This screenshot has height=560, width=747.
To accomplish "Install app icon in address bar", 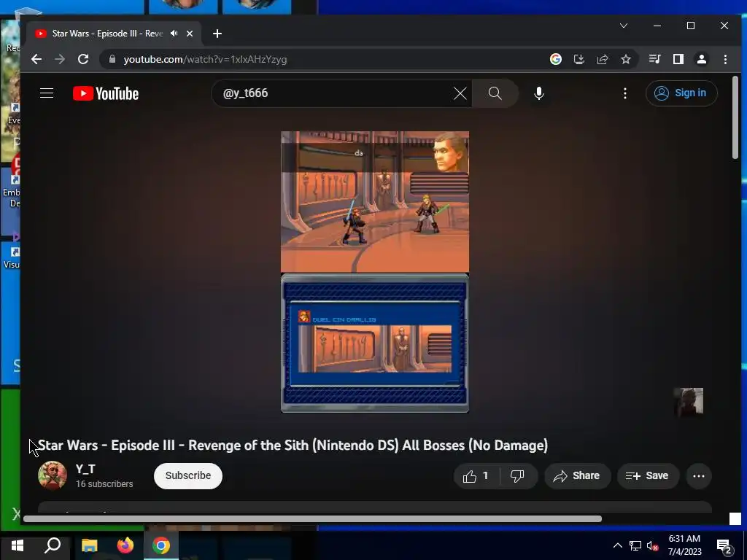I will (x=578, y=59).
